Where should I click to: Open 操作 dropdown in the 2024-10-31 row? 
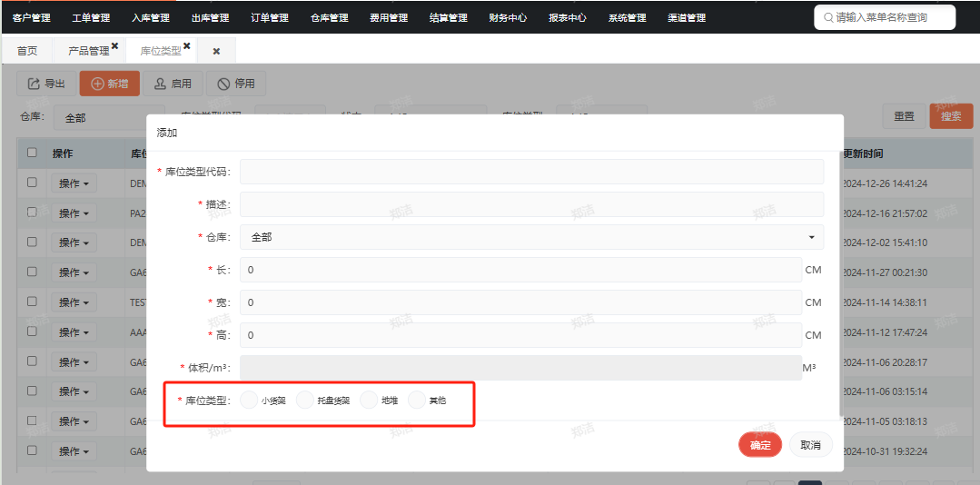point(74,451)
